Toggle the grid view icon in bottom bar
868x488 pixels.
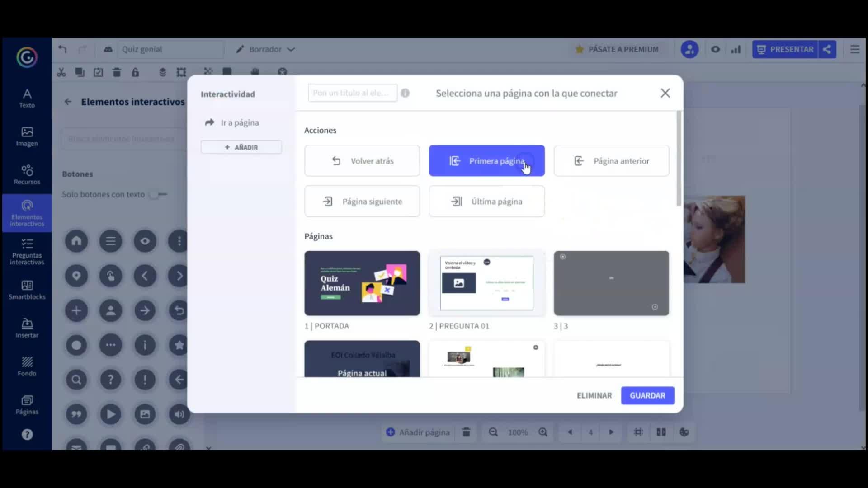click(x=638, y=432)
